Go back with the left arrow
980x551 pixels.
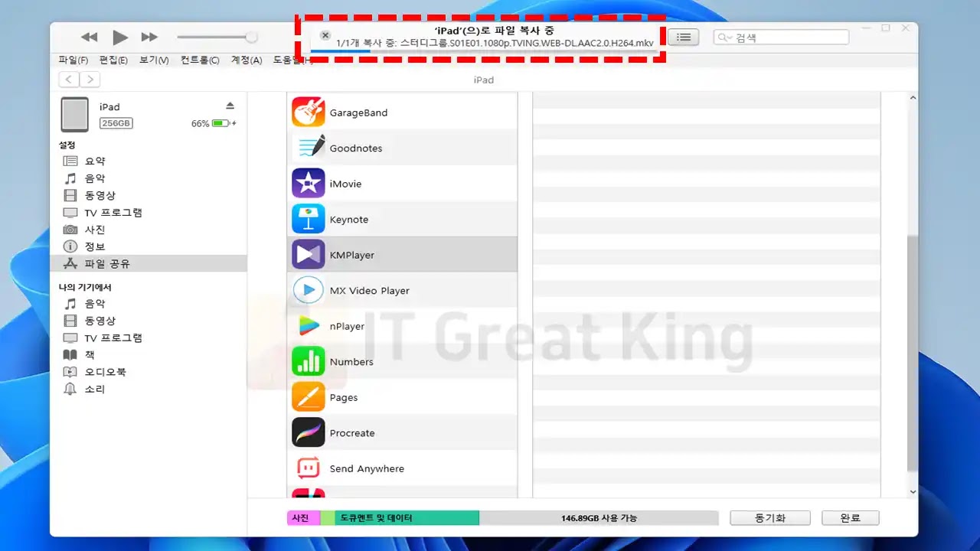coord(70,80)
